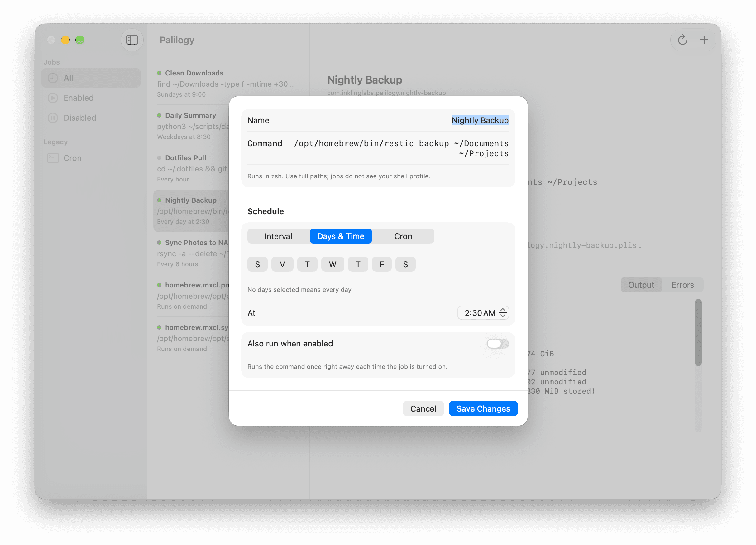
Task: Click the output log scrollbar
Action: (698, 332)
